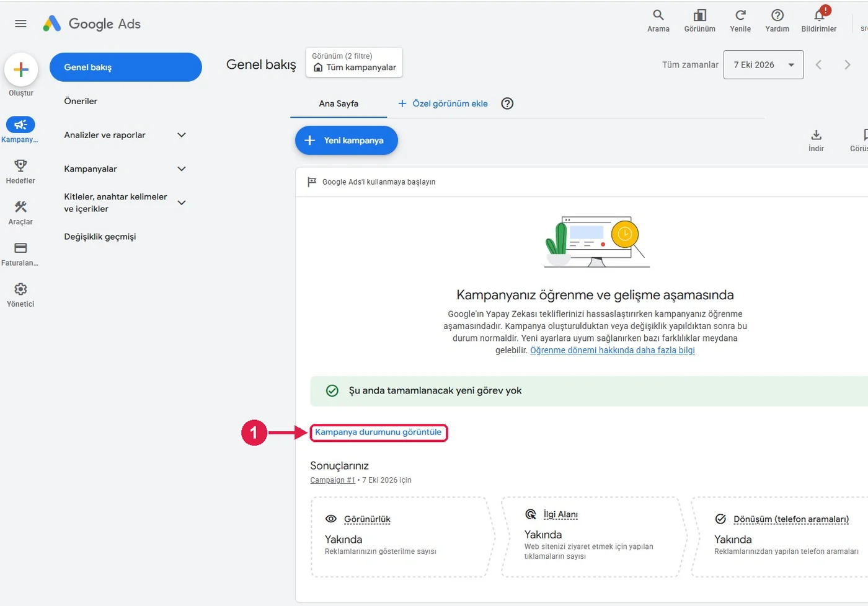
Task: Click Görünürlük metric label
Action: point(367,519)
